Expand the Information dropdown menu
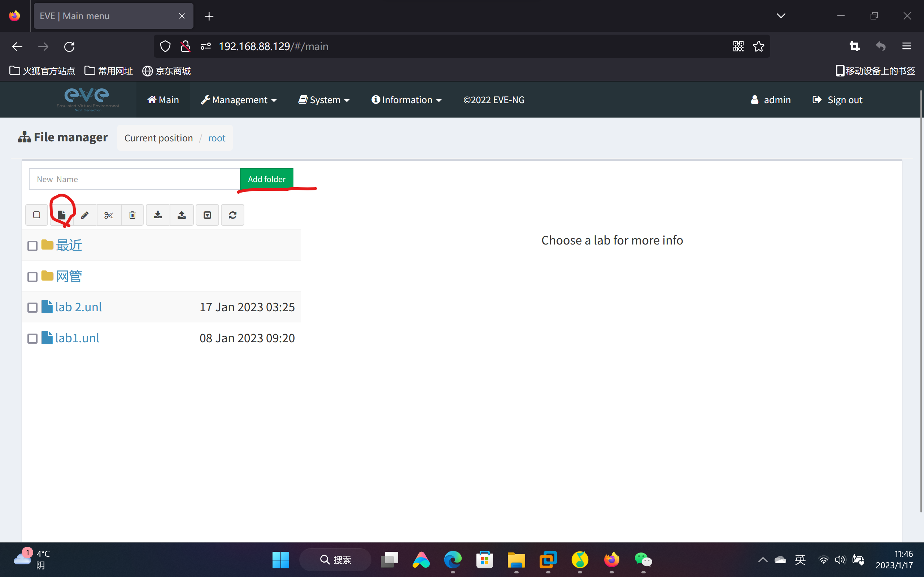The image size is (924, 577). (406, 100)
